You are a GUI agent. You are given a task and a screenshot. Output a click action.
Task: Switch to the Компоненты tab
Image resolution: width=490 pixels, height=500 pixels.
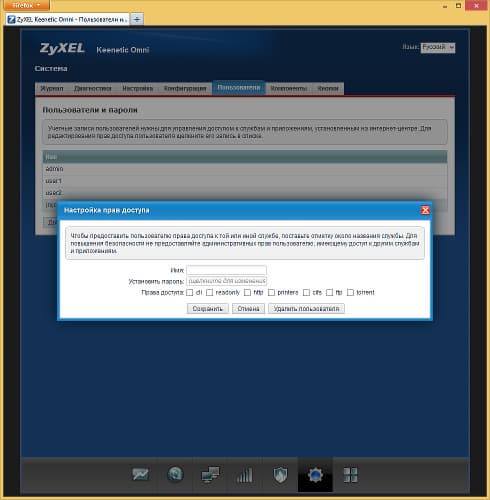[289, 88]
